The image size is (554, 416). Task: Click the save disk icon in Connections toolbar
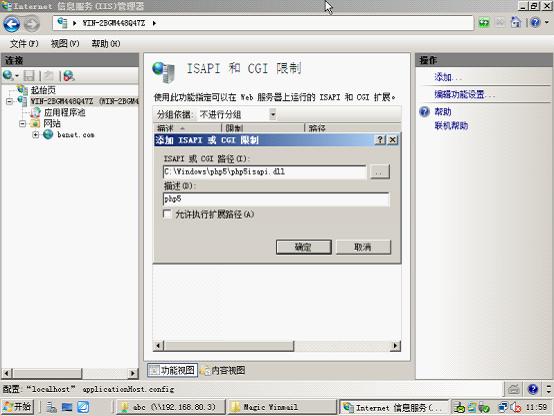(x=29, y=76)
